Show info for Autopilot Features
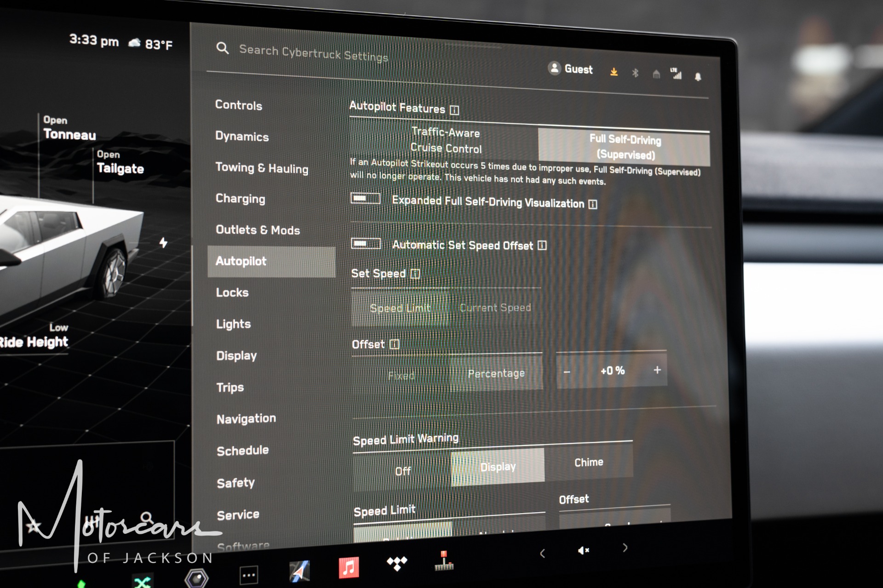This screenshot has height=588, width=883. (454, 110)
